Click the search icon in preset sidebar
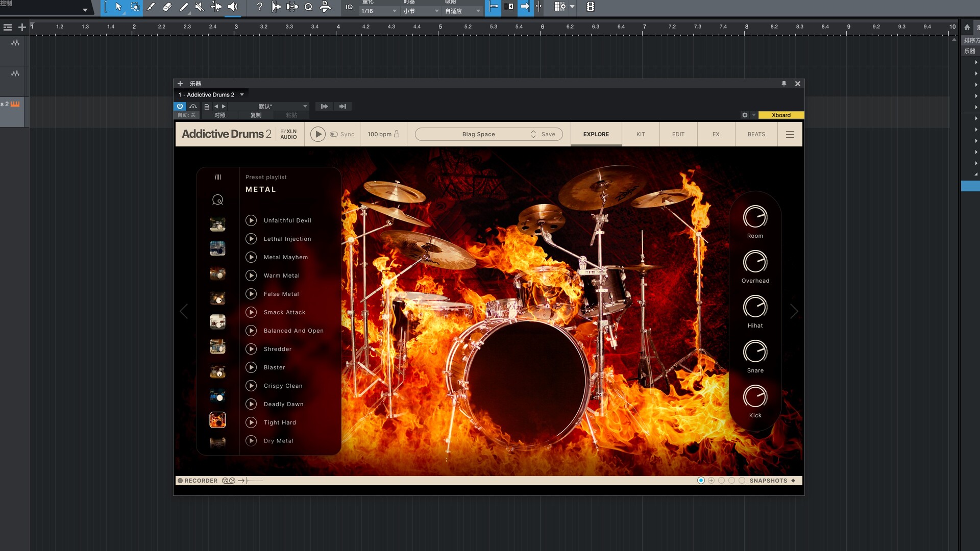Image resolution: width=980 pixels, height=551 pixels. (x=217, y=200)
